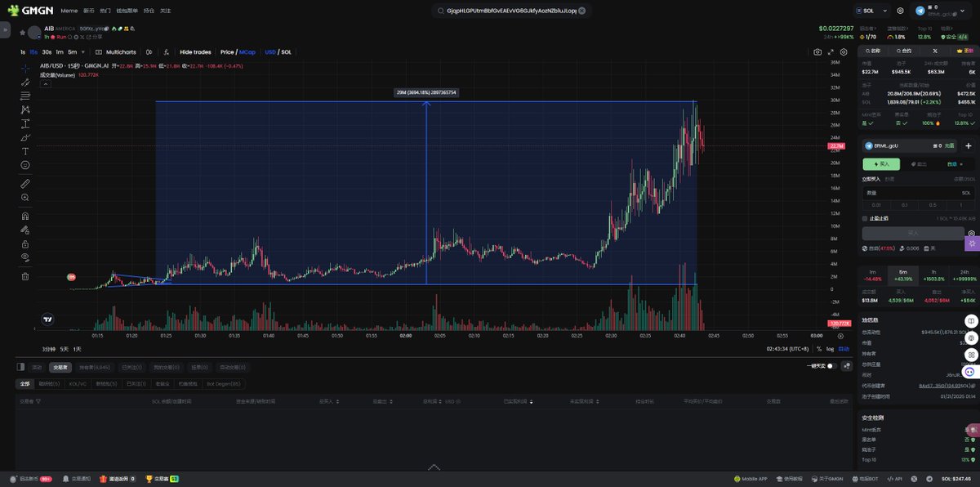Open the emoji sticker tool
Viewport: 980px width, 487px height.
point(25,165)
